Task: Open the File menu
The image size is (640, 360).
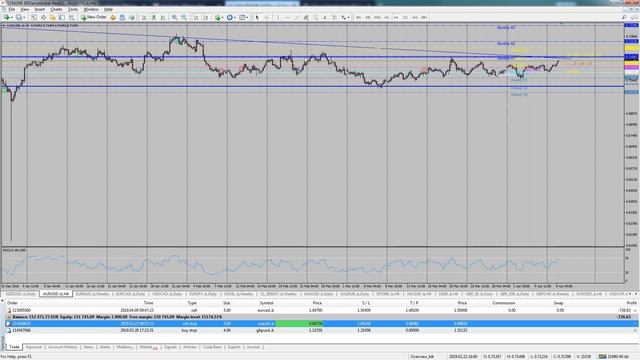Action: pyautogui.click(x=12, y=9)
